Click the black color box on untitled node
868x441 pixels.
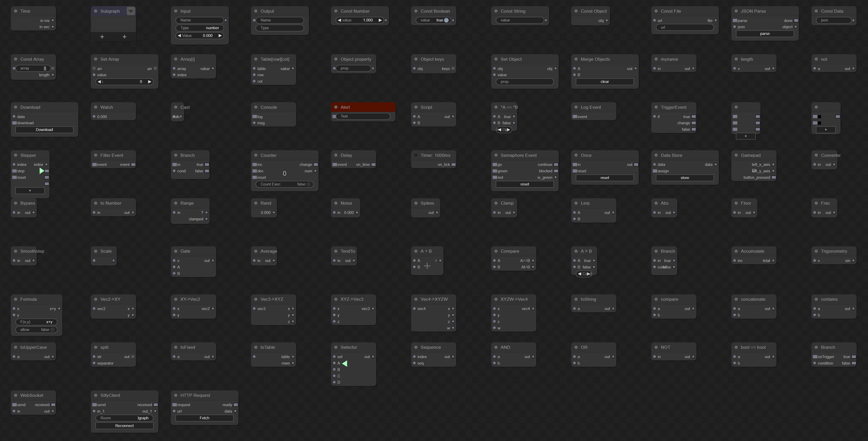click(x=819, y=117)
